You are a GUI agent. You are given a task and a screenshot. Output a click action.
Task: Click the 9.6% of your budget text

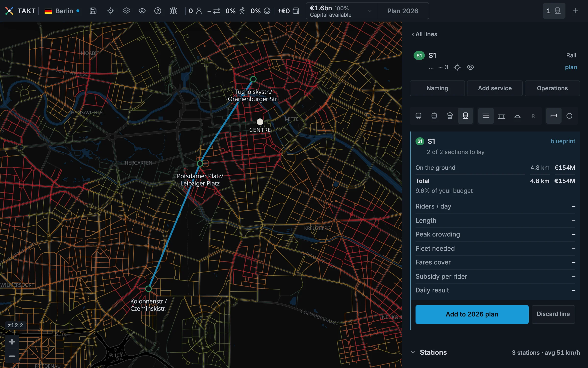(x=444, y=191)
